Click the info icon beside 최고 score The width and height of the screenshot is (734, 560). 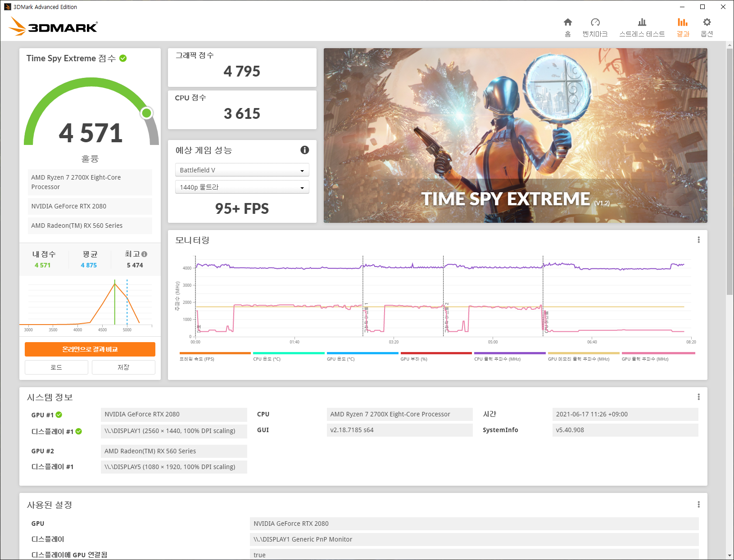point(144,254)
